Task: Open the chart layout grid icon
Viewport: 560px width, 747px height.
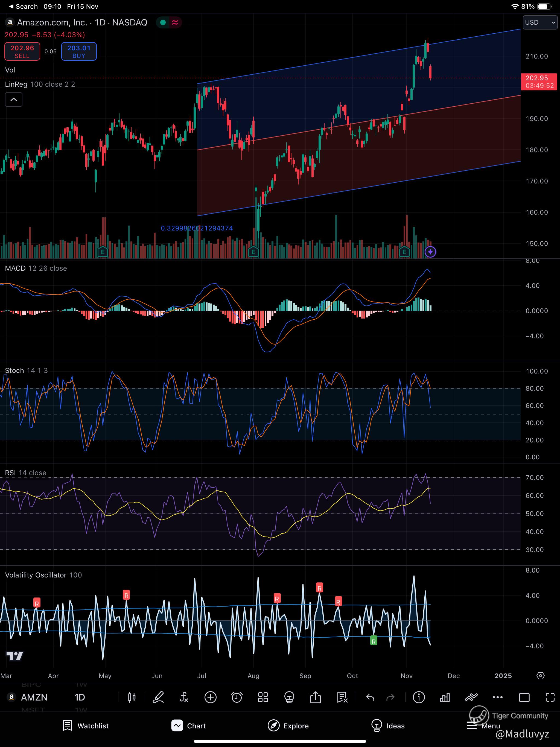Action: tap(263, 697)
